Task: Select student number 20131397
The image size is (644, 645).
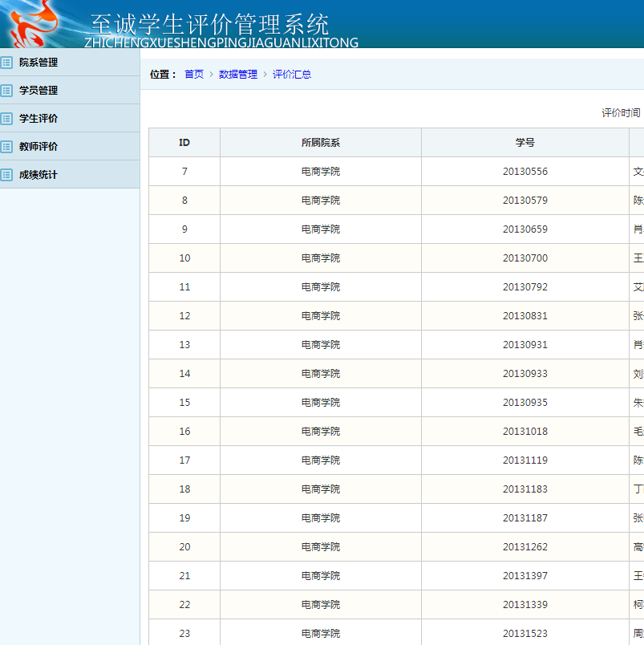Action: click(525, 576)
